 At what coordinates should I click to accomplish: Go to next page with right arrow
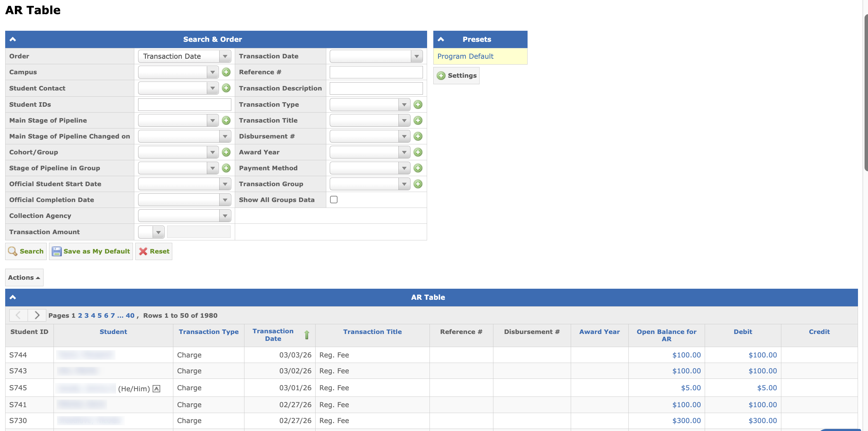[x=37, y=315]
